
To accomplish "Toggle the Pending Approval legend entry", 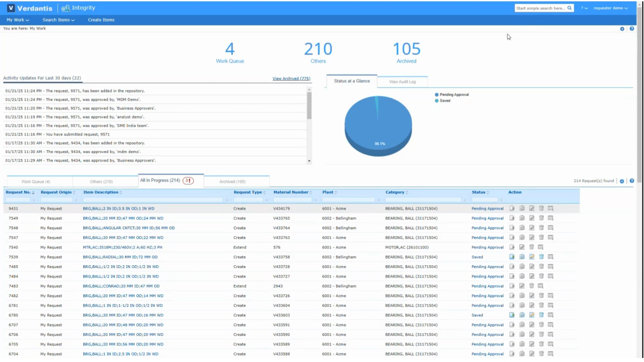I will [454, 95].
